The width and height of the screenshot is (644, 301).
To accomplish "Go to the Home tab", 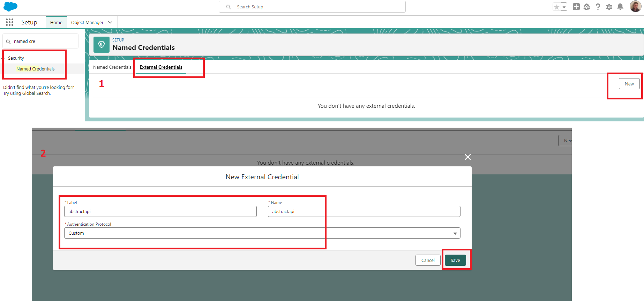I will click(56, 22).
